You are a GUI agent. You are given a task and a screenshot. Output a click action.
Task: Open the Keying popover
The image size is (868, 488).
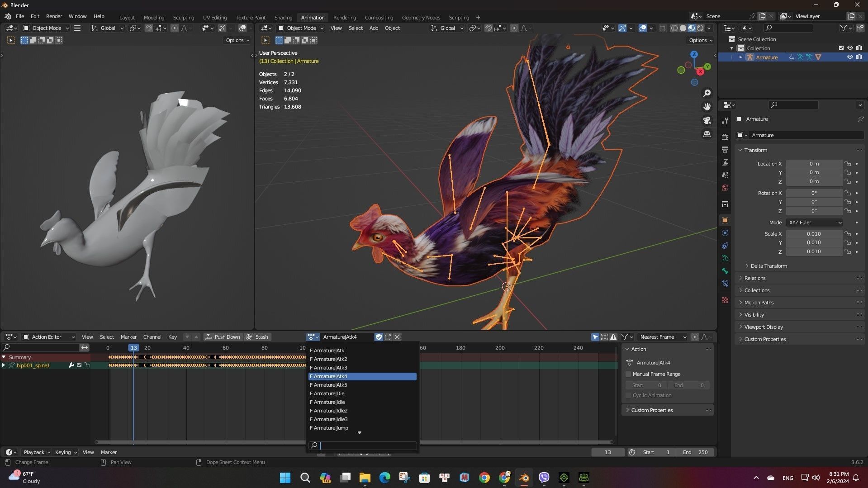coord(66,452)
